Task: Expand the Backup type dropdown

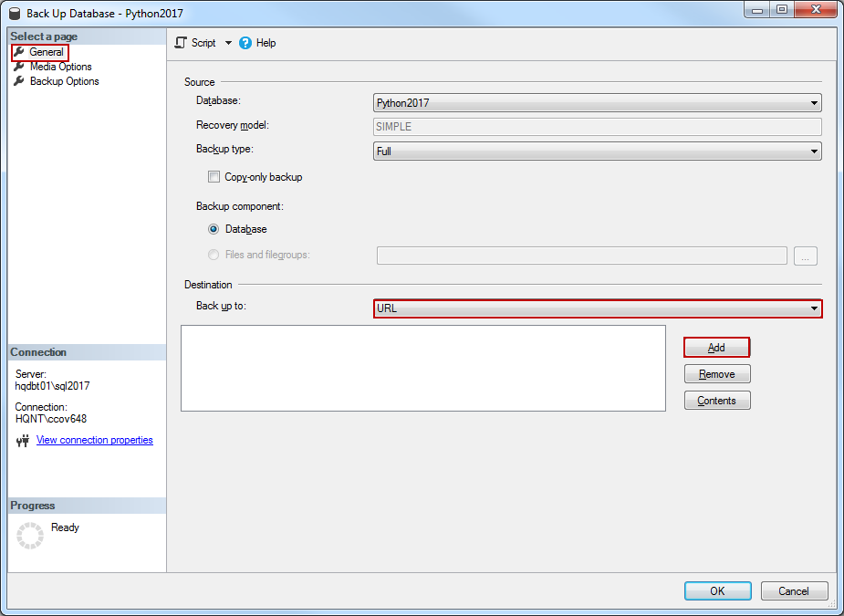Action: [598, 151]
